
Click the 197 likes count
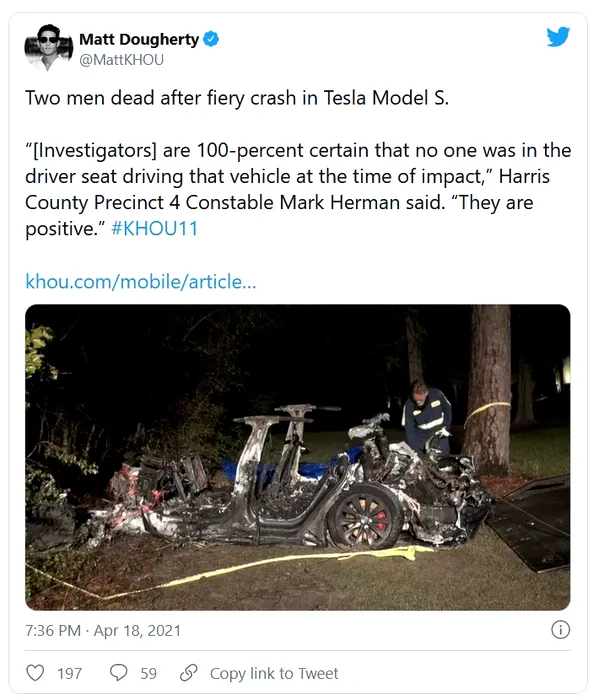69,673
